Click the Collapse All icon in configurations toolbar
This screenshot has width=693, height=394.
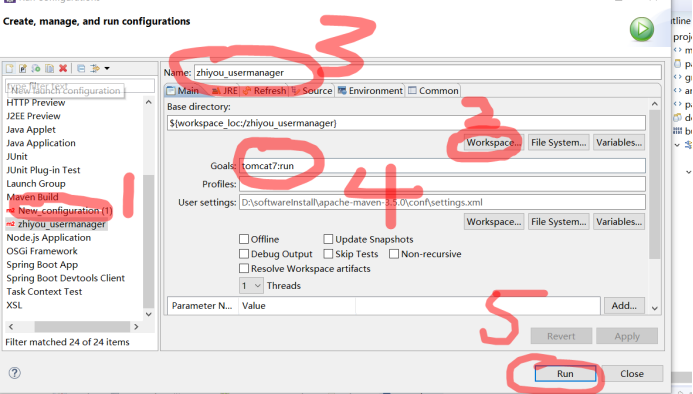[x=81, y=68]
